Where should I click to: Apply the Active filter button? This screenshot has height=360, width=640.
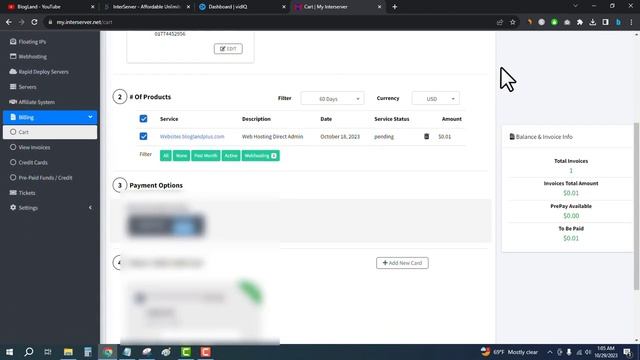pos(231,156)
